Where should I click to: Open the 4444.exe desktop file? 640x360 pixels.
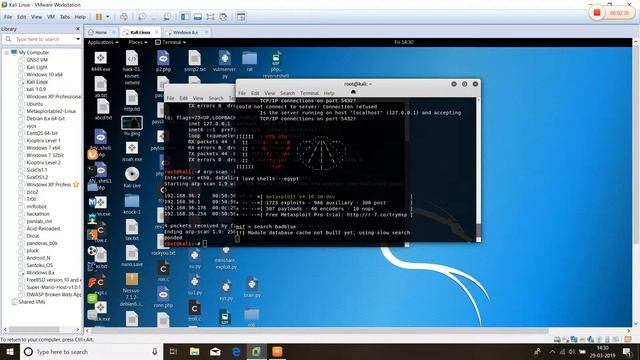coord(100,61)
